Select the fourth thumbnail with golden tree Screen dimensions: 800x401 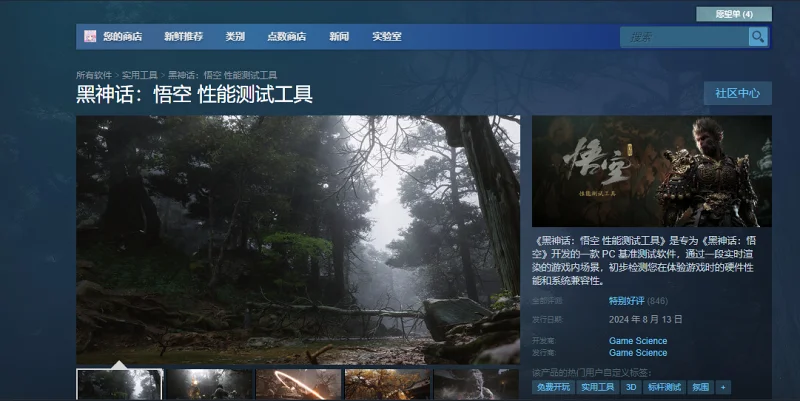pos(387,385)
